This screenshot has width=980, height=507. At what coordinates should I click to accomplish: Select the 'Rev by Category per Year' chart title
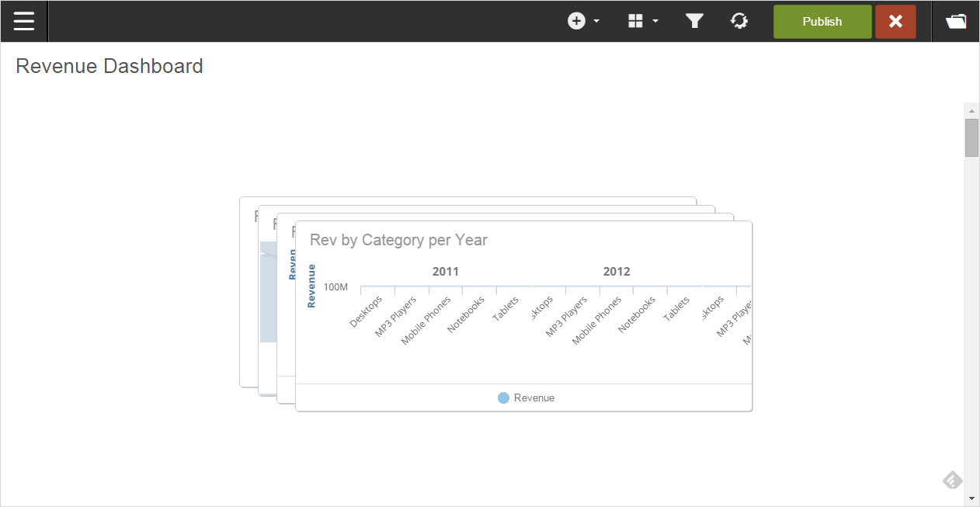[398, 240]
